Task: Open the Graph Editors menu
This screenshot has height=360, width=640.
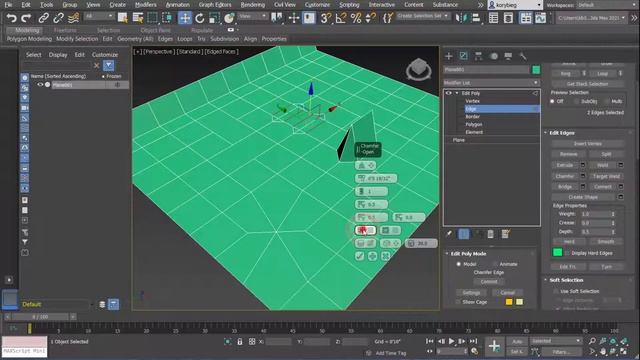Action: 215,5
